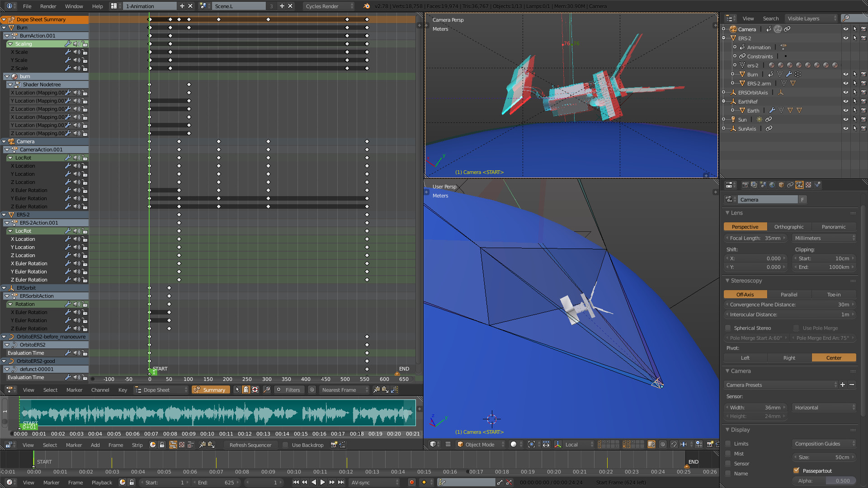868x488 pixels.
Task: Click the Refresh Sequencer button
Action: (250, 445)
